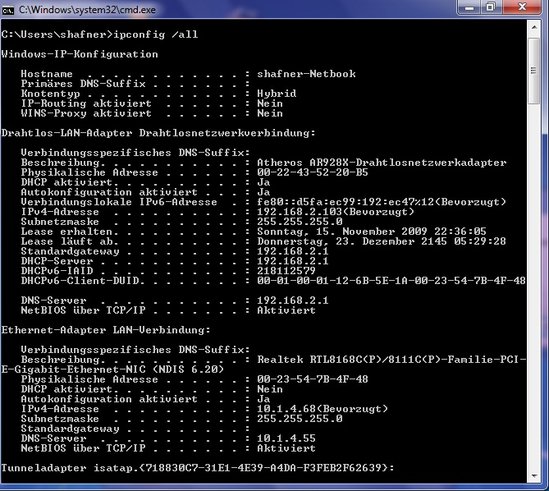Screen dimensions: 549x491
Task: Close the command prompt window
Action: click(522, 7)
